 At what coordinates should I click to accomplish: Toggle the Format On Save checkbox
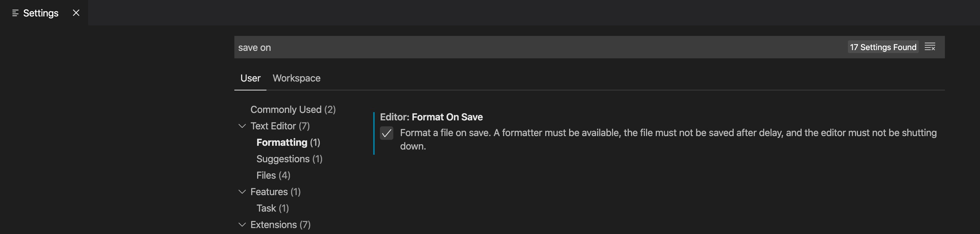coord(387,133)
